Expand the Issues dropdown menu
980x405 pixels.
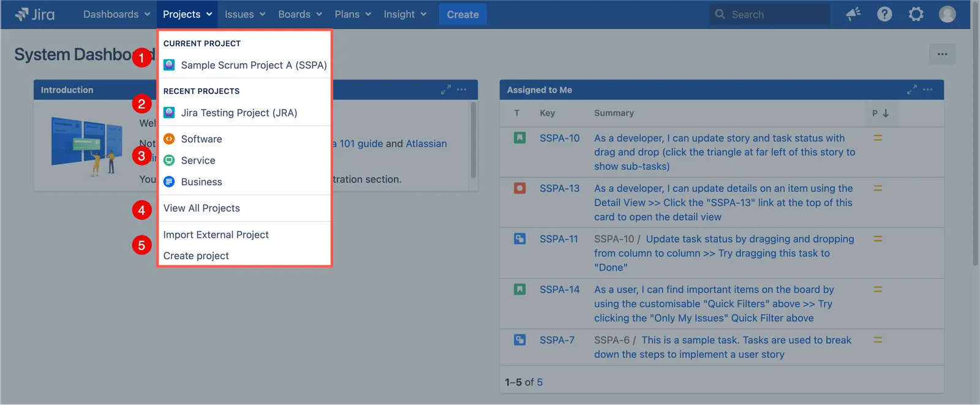(x=245, y=14)
